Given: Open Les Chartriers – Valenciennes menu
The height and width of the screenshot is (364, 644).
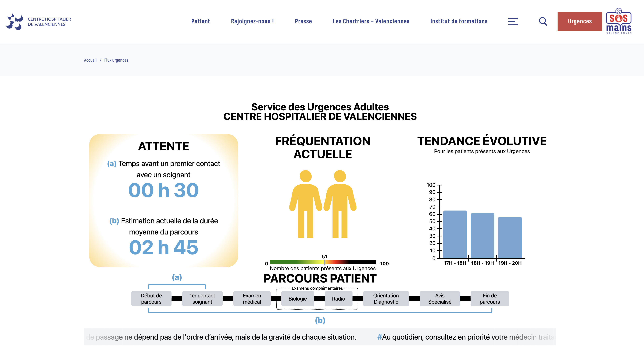Looking at the screenshot, I should tap(371, 21).
